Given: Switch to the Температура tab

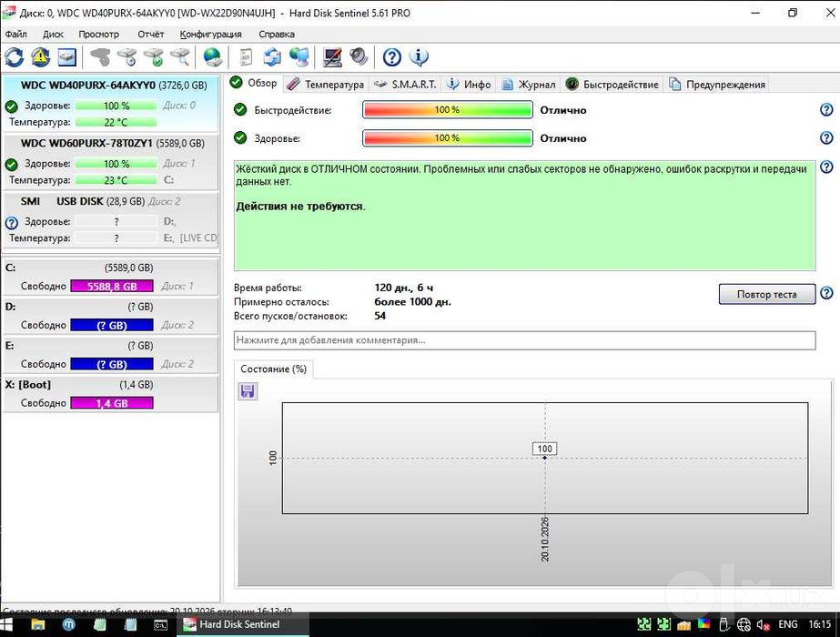Looking at the screenshot, I should click(x=325, y=84).
